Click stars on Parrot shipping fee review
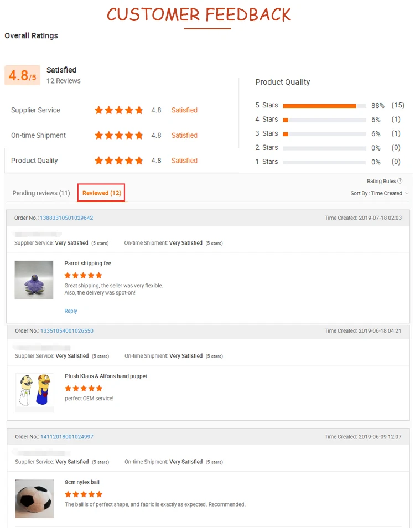The height and width of the screenshot is (532, 415). coord(83,275)
